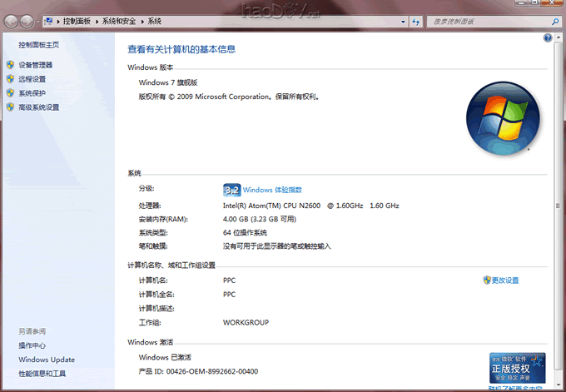Click the refresh icon beside the address bar
This screenshot has width=566, height=392.
tap(417, 19)
